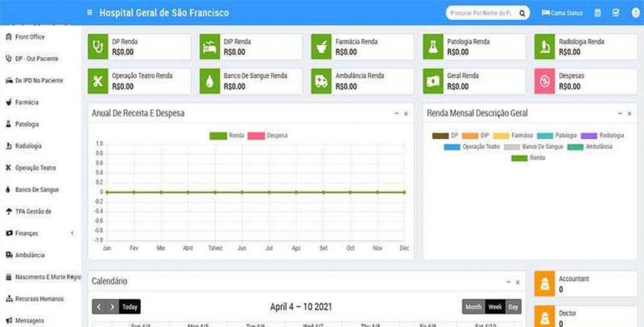
Task: Click the Jan data point on annual chart
Action: tap(107, 192)
